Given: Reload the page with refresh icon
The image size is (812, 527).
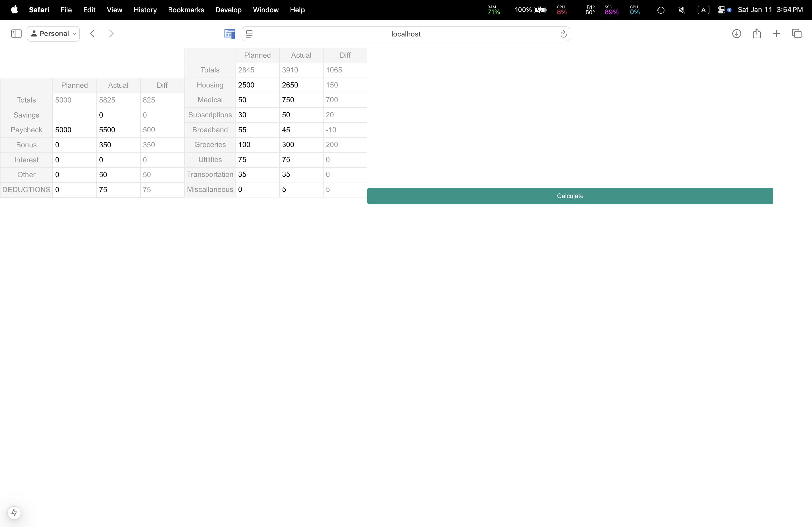Looking at the screenshot, I should 563,34.
